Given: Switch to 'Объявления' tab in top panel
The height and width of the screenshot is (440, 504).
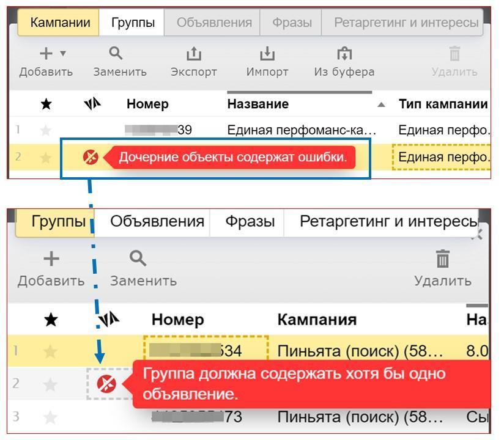Looking at the screenshot, I should click(x=214, y=23).
